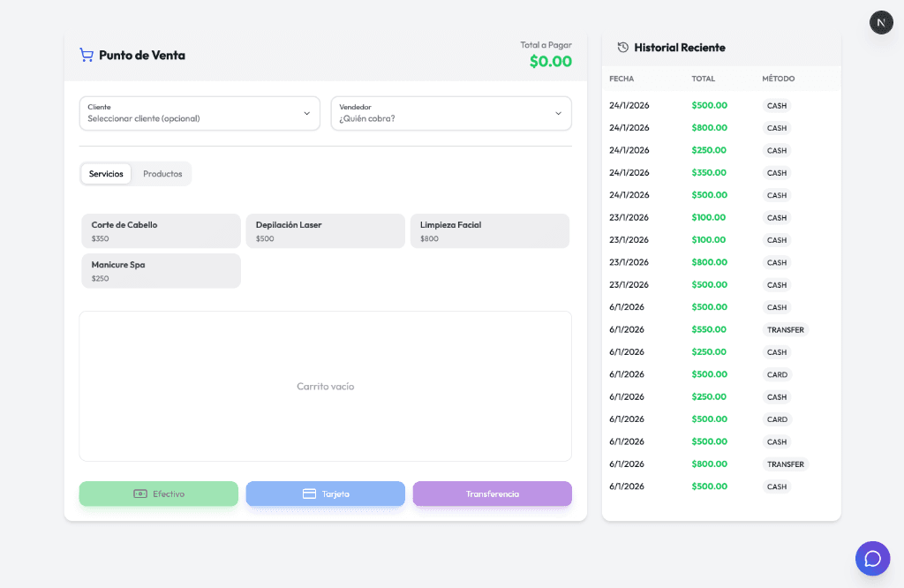Open the chat bubble in the bottom right corner
This screenshot has width=904, height=588.
pos(872,558)
